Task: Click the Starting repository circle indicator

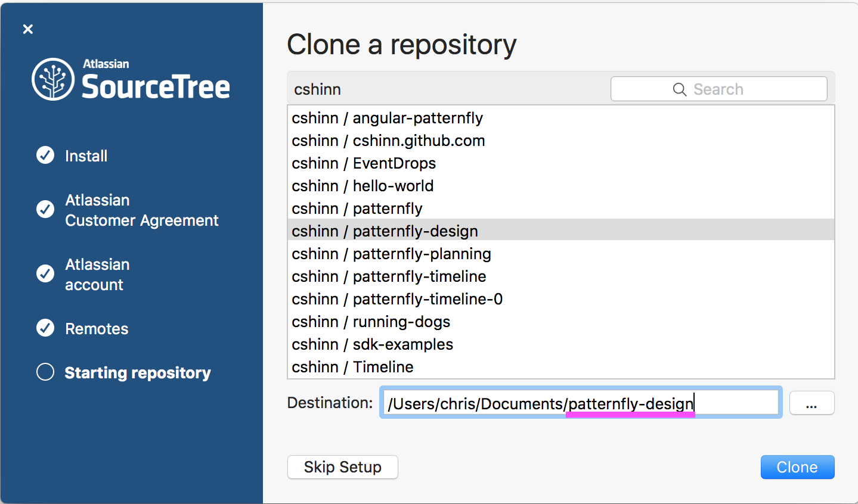Action: pyautogui.click(x=45, y=372)
